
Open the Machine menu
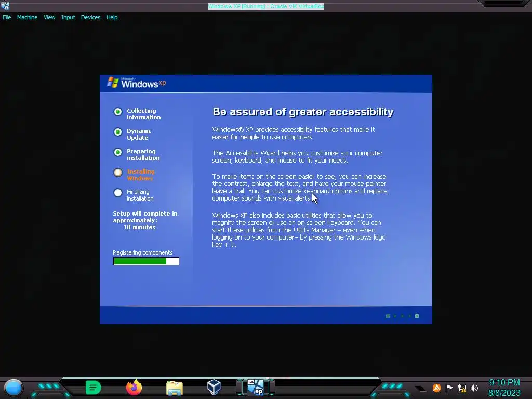click(27, 17)
